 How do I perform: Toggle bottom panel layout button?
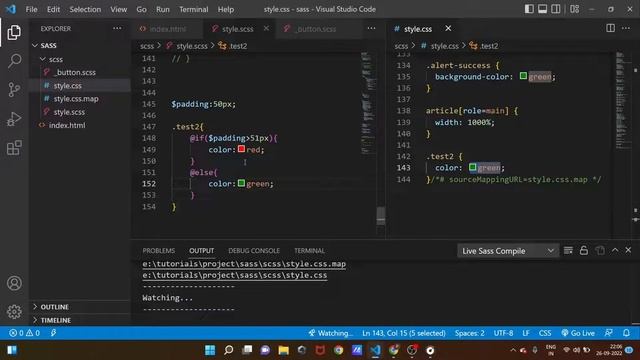tap(542, 9)
